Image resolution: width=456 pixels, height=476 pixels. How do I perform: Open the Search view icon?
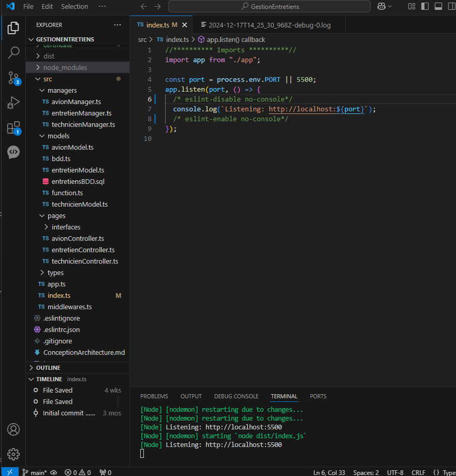(13, 53)
